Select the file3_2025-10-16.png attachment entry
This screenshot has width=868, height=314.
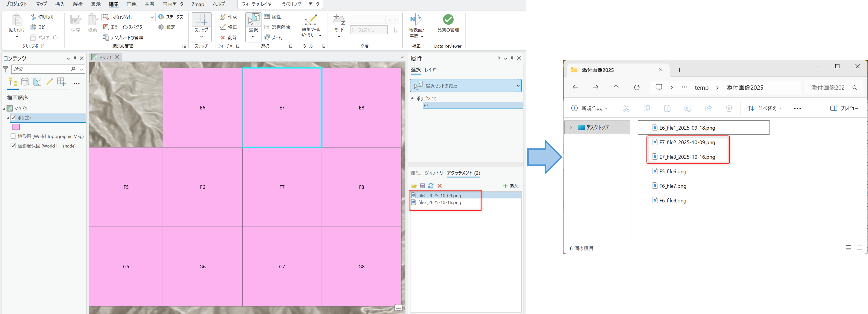click(439, 202)
